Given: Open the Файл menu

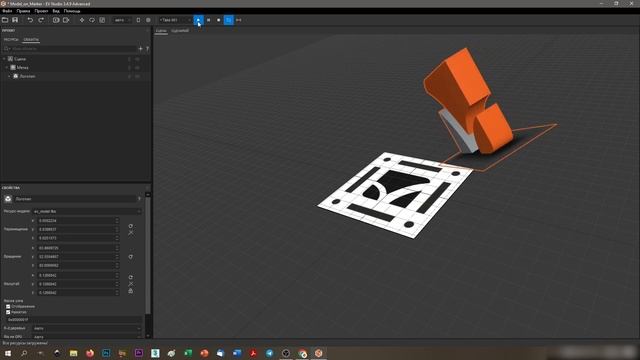Looking at the screenshot, I should 7,11.
